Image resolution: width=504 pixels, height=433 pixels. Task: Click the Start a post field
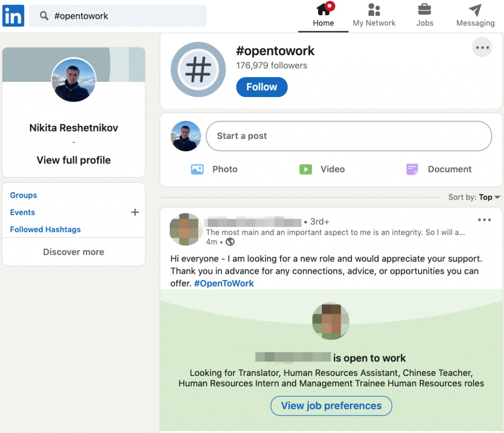[x=348, y=136]
